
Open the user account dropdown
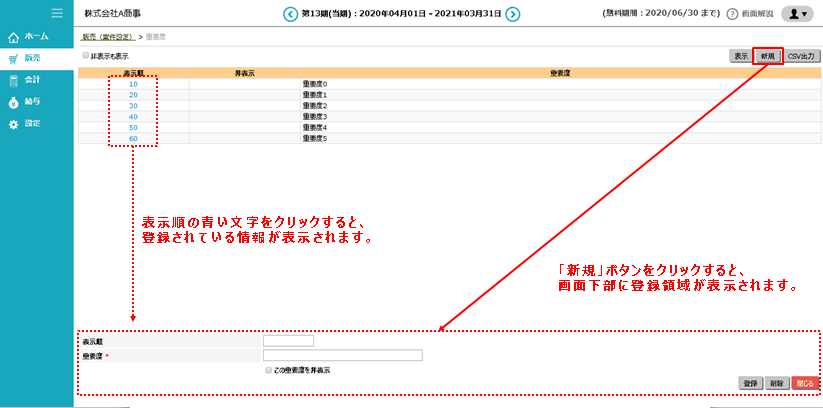(797, 14)
